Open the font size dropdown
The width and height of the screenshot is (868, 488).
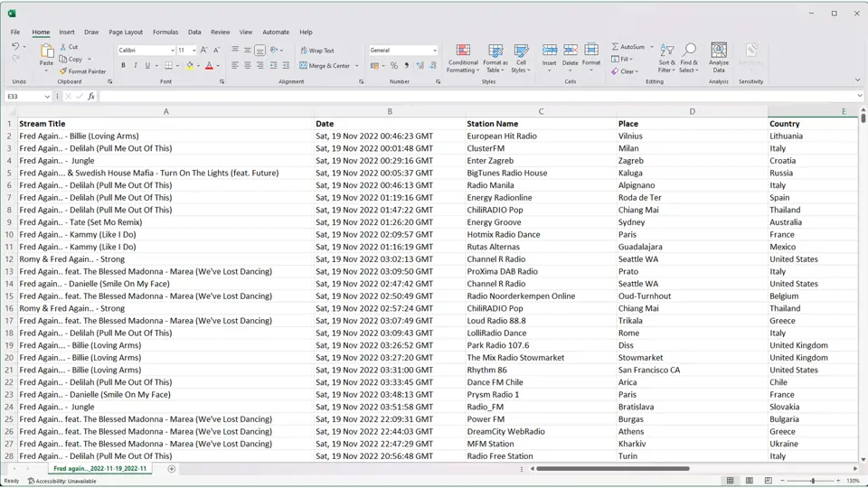click(x=193, y=51)
